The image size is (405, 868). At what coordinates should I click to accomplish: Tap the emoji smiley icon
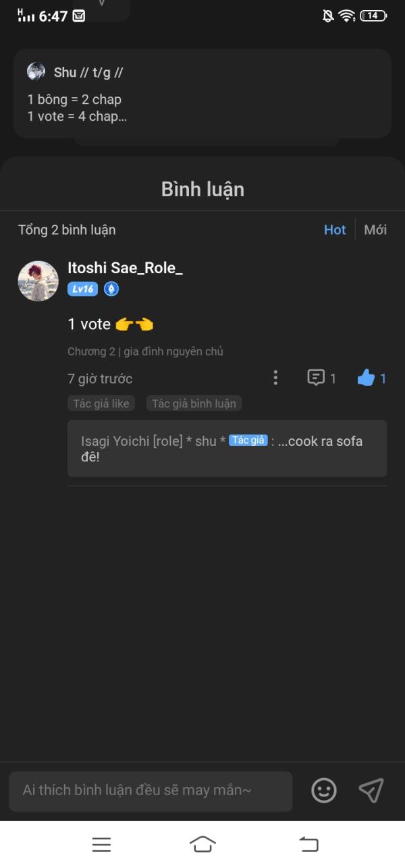(x=324, y=790)
